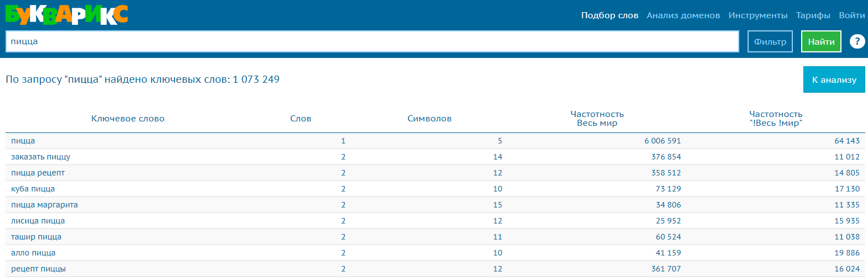
Task: Click the frequency value 41 159
Action: pyautogui.click(x=668, y=253)
